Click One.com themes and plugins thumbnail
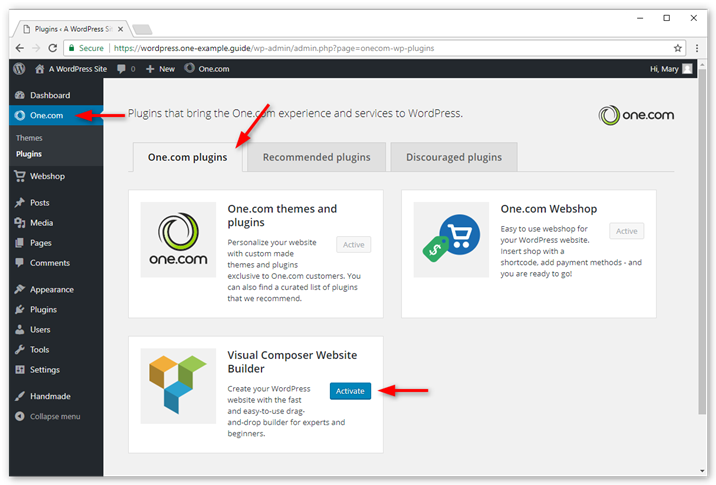The image size is (716, 485). pyautogui.click(x=178, y=240)
